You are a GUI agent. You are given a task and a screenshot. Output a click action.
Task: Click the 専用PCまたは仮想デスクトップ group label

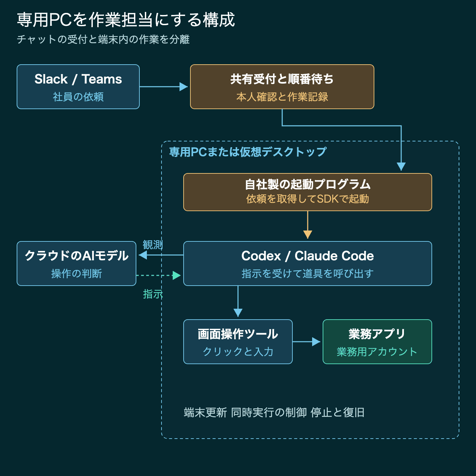click(248, 152)
